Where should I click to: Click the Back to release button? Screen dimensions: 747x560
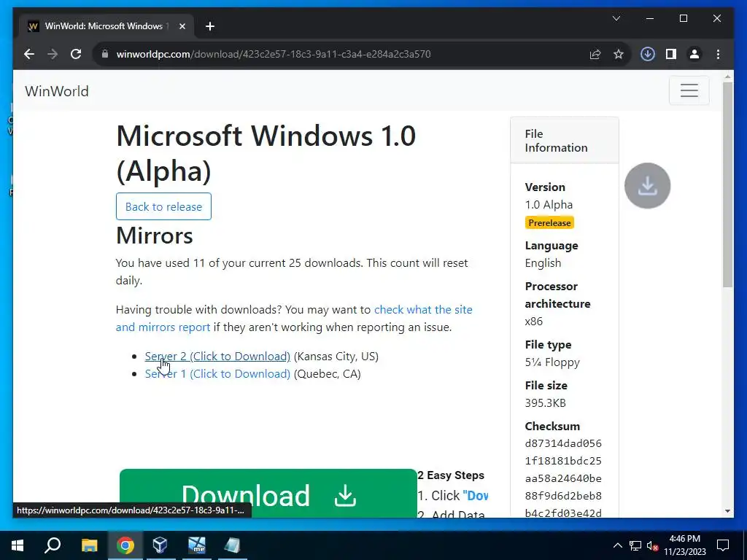163,206
